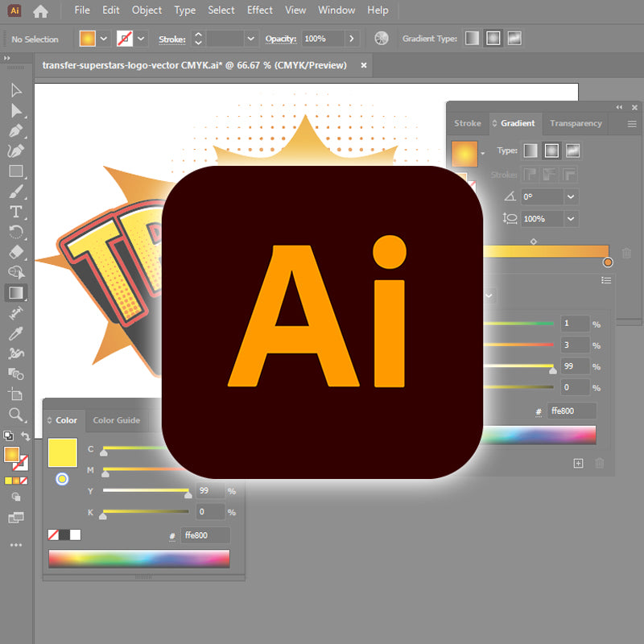Select the Zoom tool
Screen dimensions: 644x644
16,415
